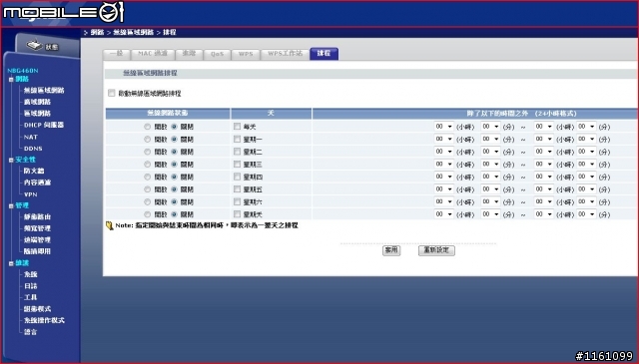The image size is (639, 364).
Task: Check the 星期一 checkbox
Action: 238,140
